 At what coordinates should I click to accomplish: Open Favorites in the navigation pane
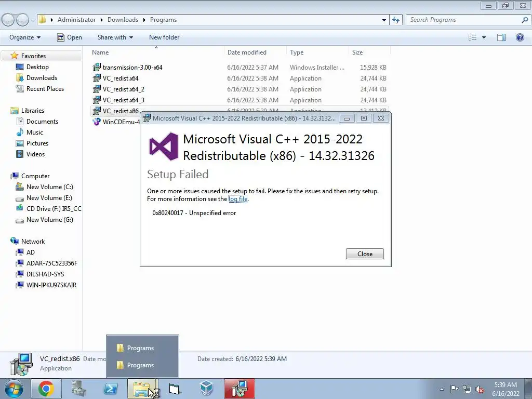(33, 56)
